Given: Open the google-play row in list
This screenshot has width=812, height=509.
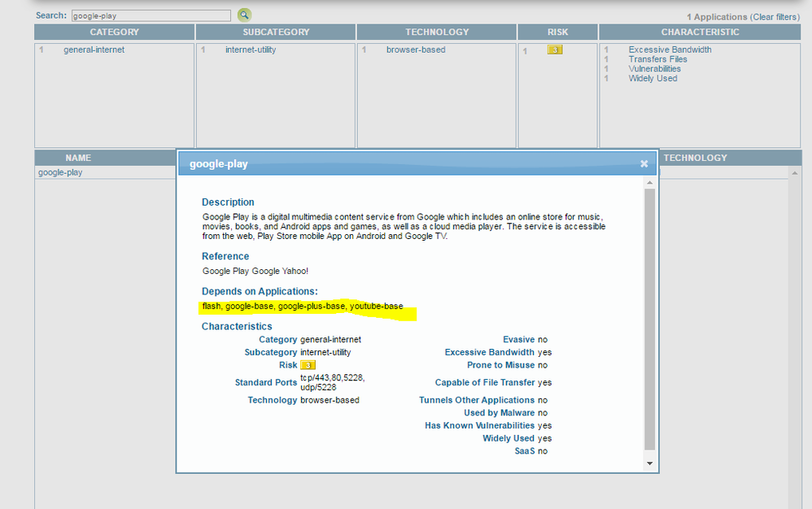Looking at the screenshot, I should click(x=60, y=172).
